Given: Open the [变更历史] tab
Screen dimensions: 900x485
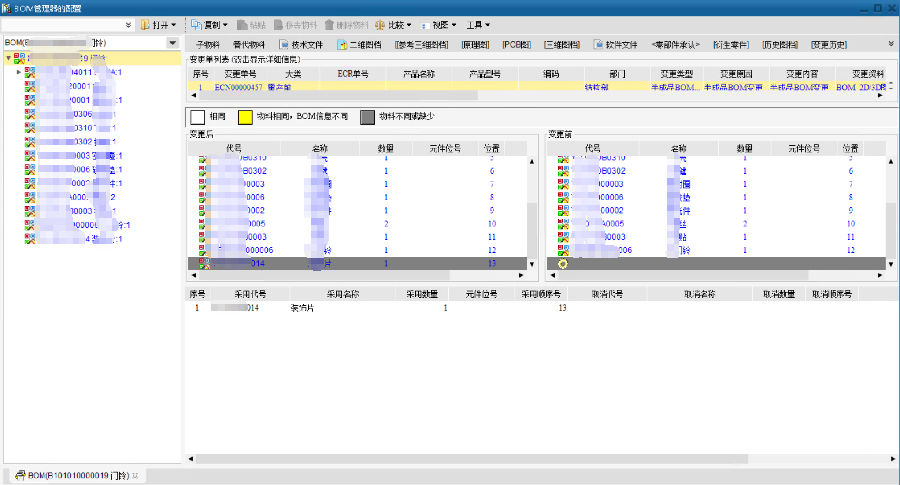Looking at the screenshot, I should click(x=829, y=44).
